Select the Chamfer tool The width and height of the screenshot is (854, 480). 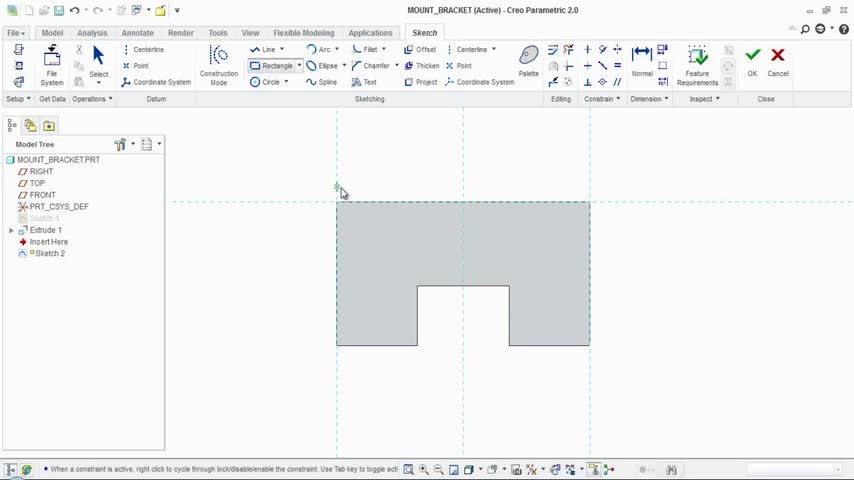tap(371, 66)
